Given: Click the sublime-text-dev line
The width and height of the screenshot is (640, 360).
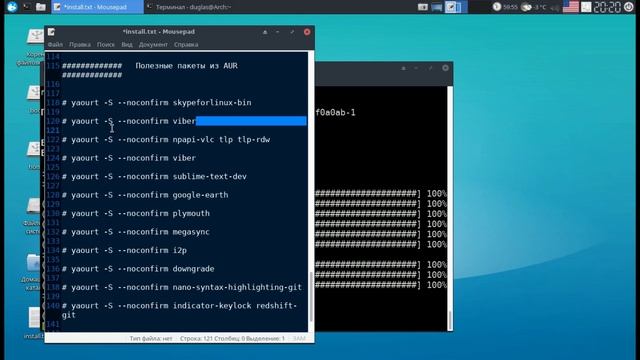Looking at the screenshot, I should click(x=154, y=176).
